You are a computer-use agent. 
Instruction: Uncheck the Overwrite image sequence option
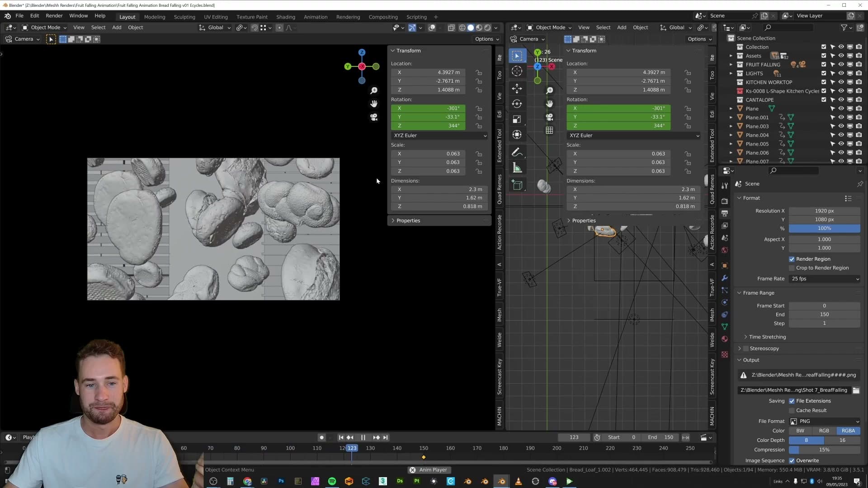click(792, 460)
